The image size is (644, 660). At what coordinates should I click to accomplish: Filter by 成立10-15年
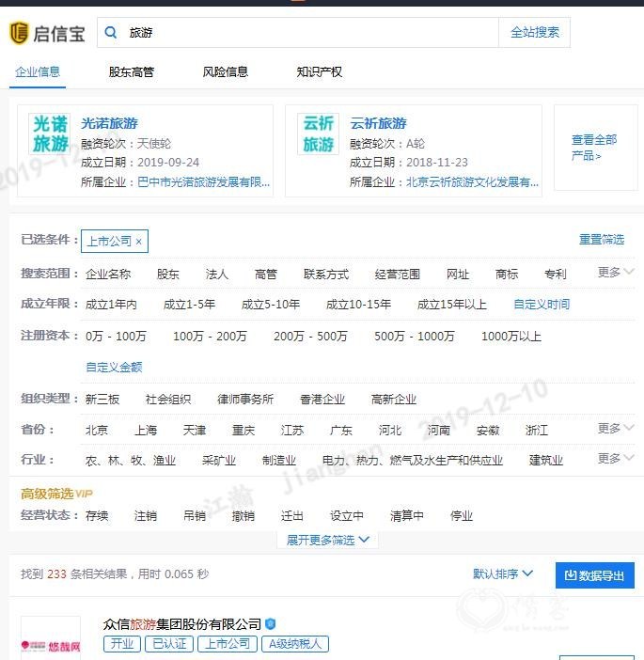pos(358,304)
